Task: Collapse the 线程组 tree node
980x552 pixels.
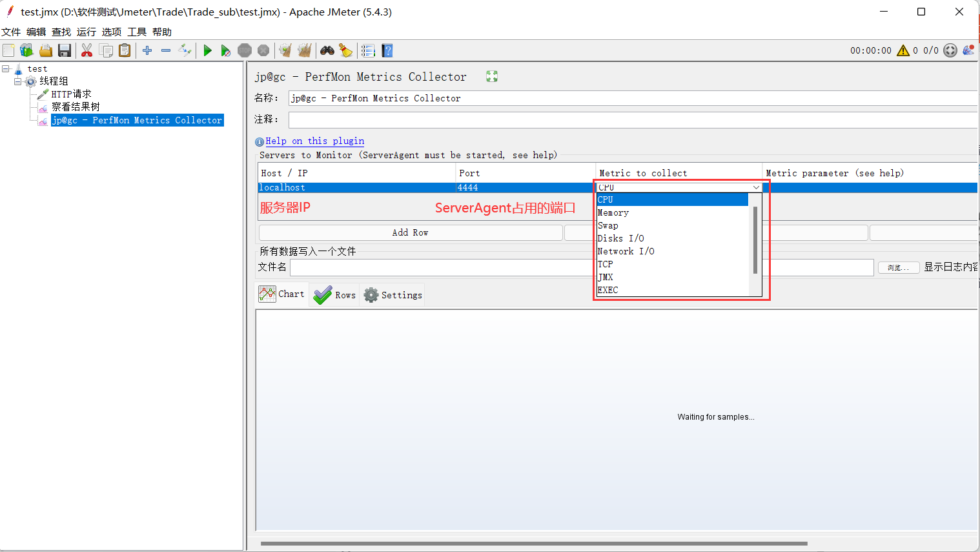Action: coord(18,81)
